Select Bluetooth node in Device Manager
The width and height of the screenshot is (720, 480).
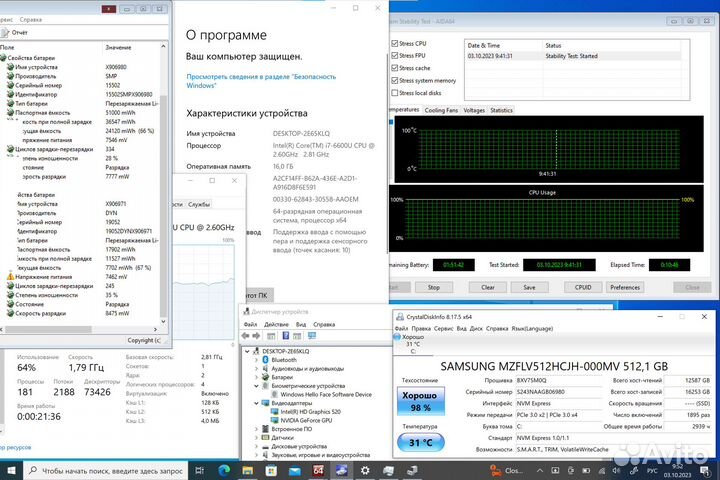click(284, 360)
